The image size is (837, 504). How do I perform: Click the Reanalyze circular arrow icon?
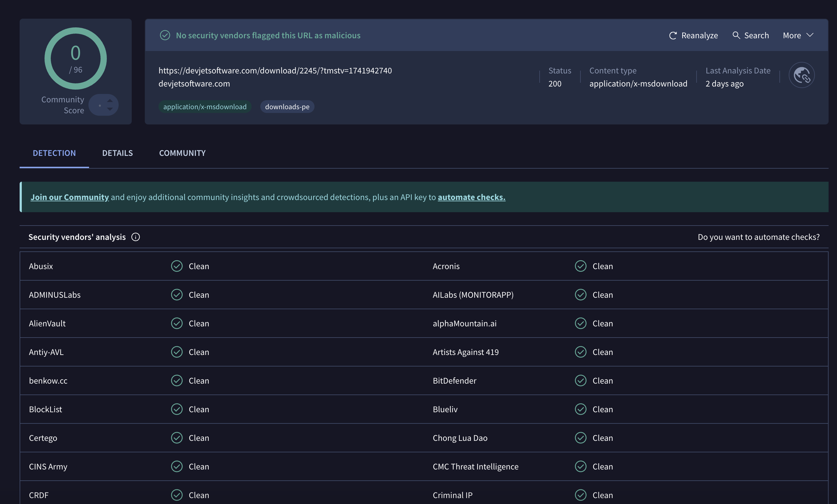(x=673, y=35)
